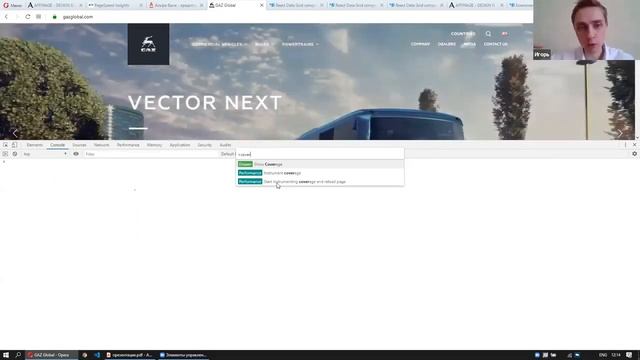640x360 pixels.
Task: Switch to the Memory tab
Action: pos(154,145)
